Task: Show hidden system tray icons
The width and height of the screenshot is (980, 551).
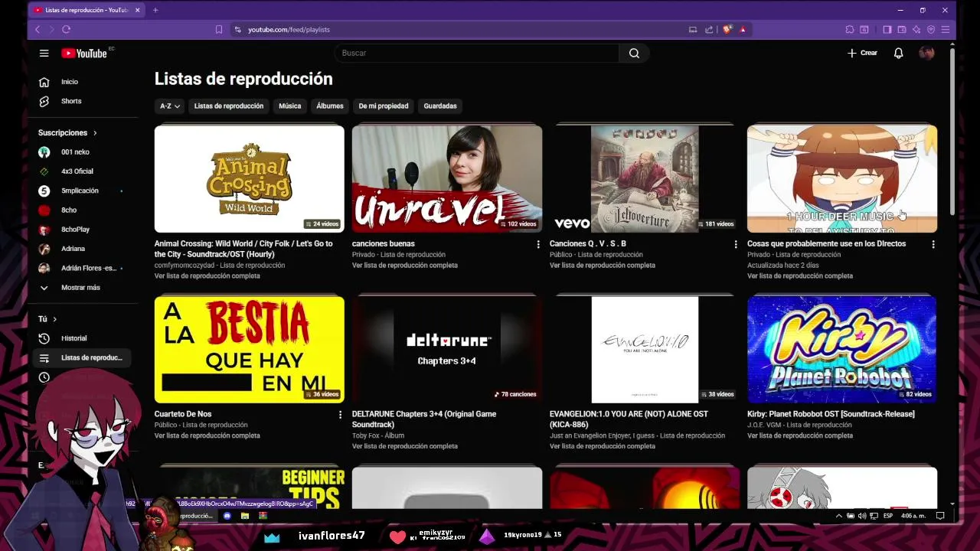Action: (839, 516)
